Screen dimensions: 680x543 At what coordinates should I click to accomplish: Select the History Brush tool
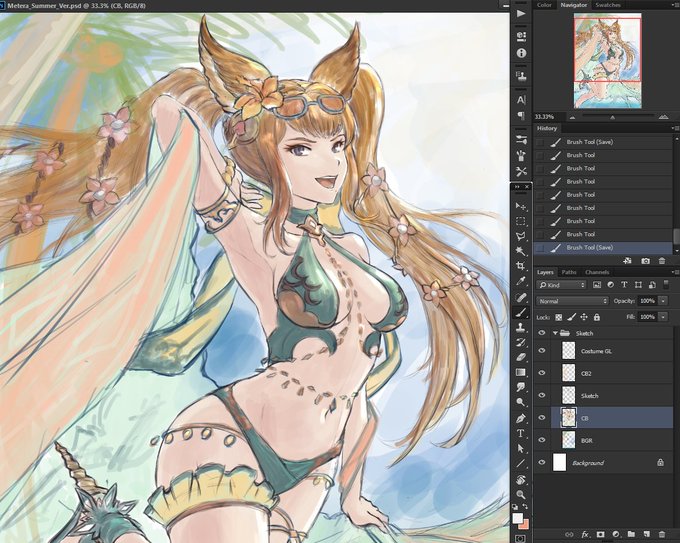coord(521,342)
